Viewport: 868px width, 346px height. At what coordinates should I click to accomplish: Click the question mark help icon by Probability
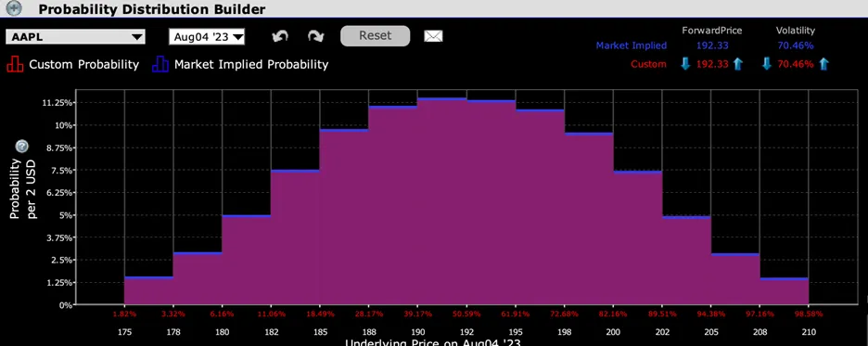21,147
